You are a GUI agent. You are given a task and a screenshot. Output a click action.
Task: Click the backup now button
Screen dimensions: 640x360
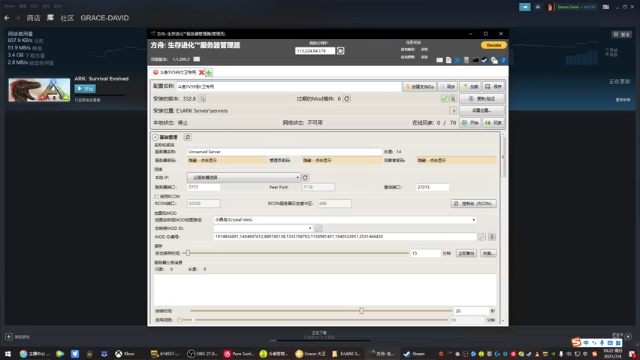point(466,253)
